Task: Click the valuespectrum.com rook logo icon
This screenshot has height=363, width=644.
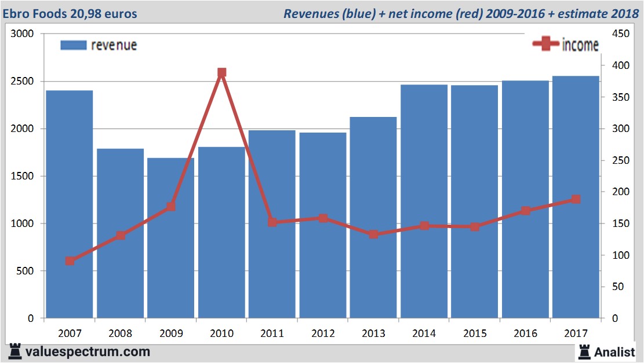Action: 16,351
